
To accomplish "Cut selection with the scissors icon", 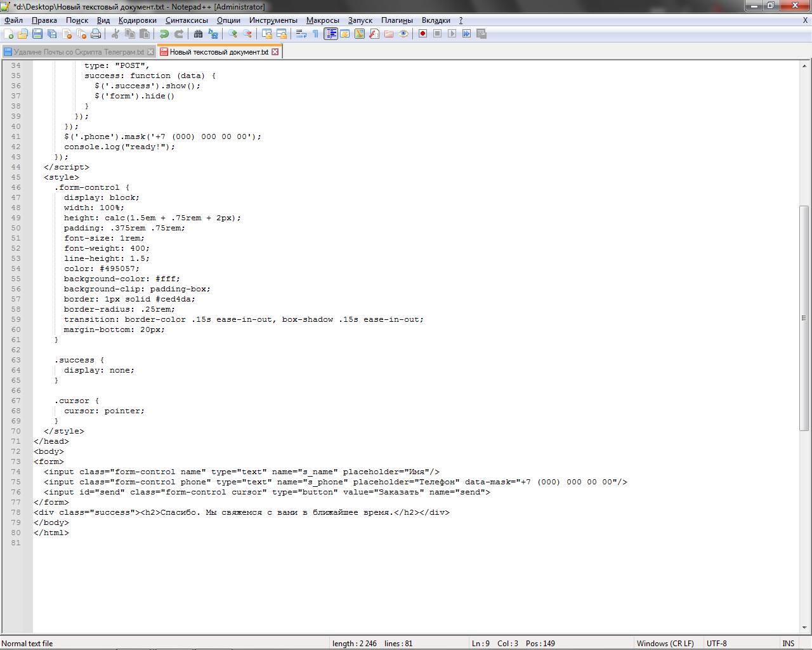I will point(115,34).
